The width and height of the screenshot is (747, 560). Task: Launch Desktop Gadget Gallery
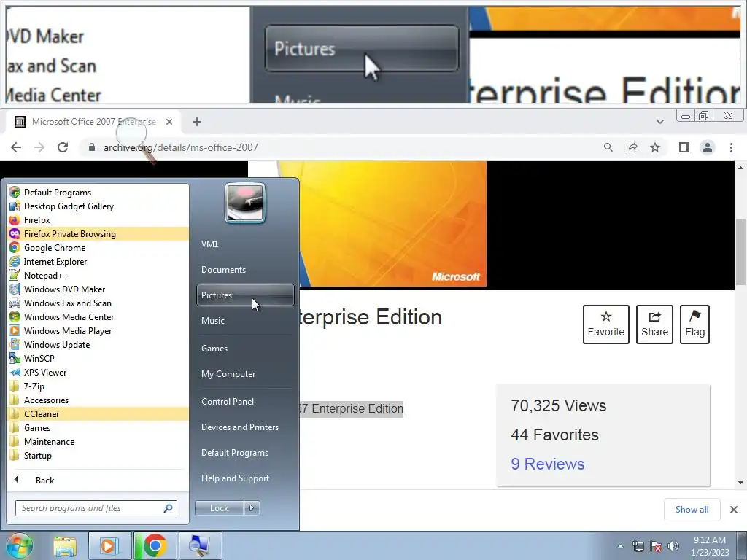98,206
